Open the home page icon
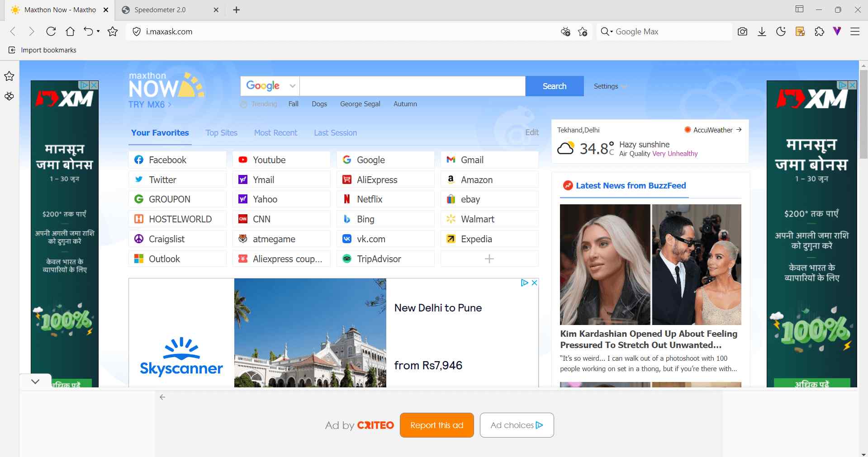Viewport: 868px width, 457px height. tap(70, 31)
